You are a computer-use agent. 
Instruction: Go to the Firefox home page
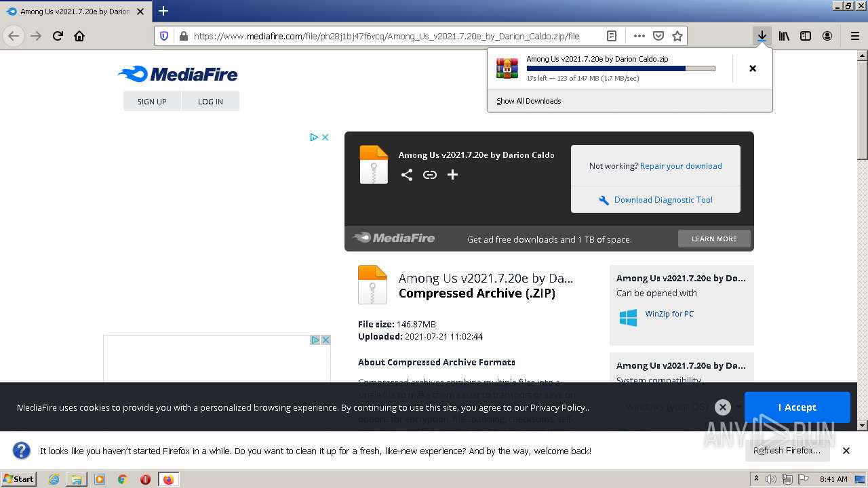pyautogui.click(x=79, y=36)
